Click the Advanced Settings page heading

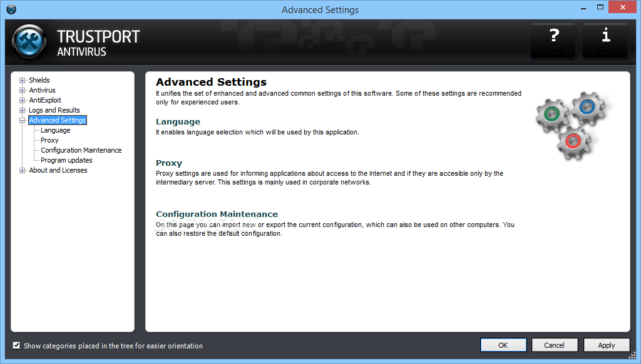coord(211,82)
